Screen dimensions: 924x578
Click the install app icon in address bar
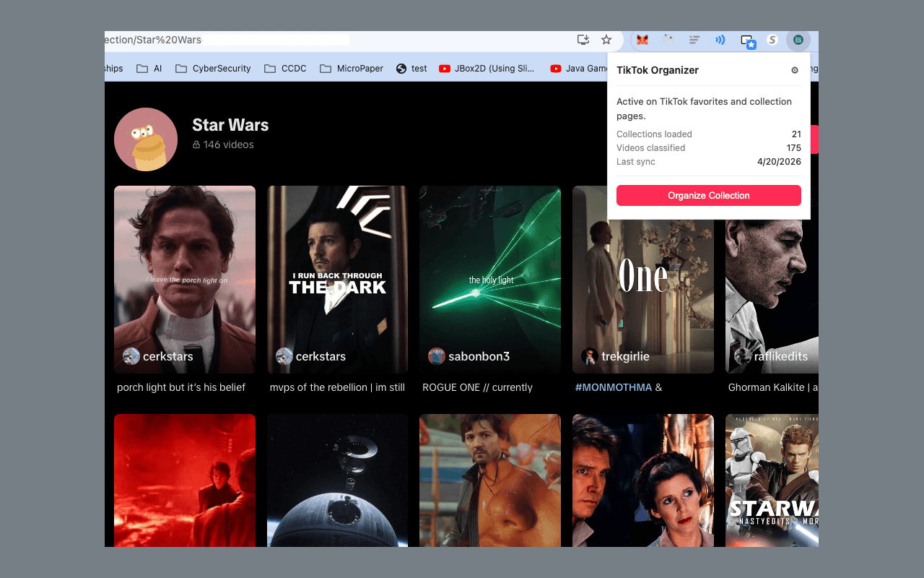(x=583, y=40)
